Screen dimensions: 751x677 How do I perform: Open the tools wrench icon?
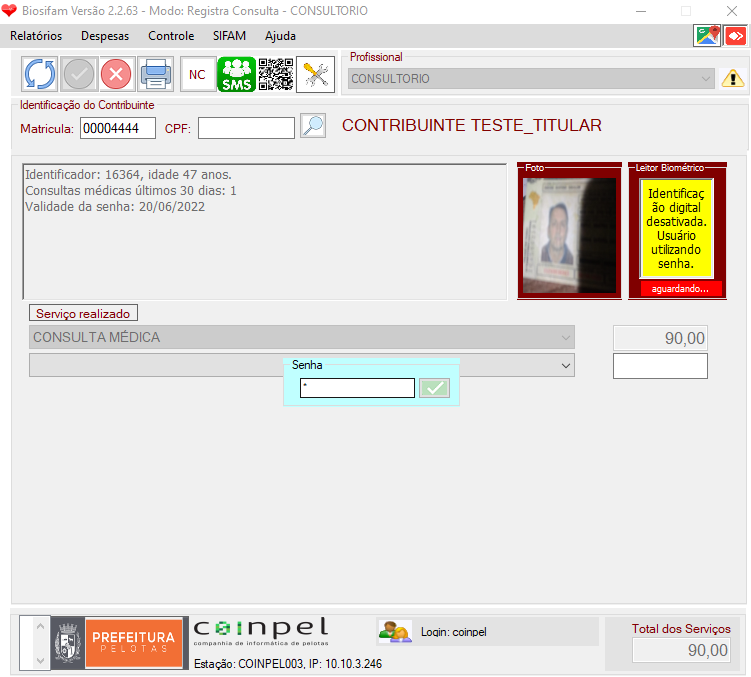pyautogui.click(x=316, y=74)
